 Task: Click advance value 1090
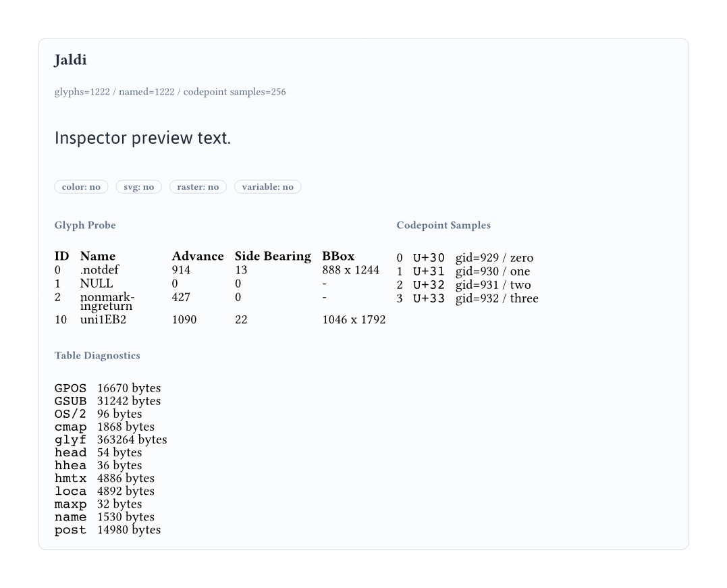pos(184,319)
